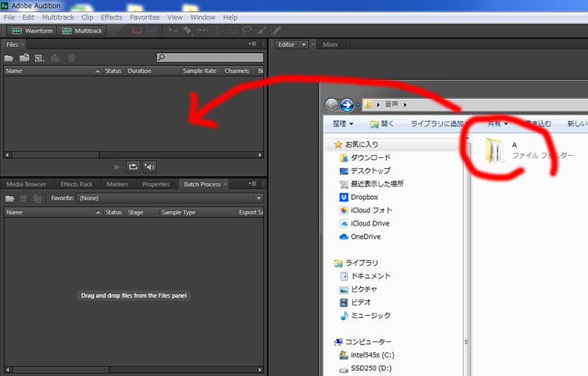The image size is (588, 376).
Task: Click trash icon in Files panel
Action: 71,58
